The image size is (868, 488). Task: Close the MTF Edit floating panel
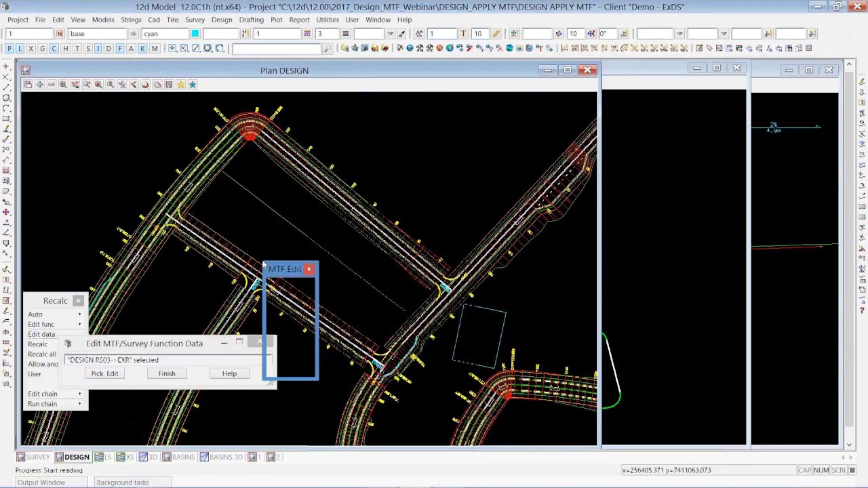point(309,269)
